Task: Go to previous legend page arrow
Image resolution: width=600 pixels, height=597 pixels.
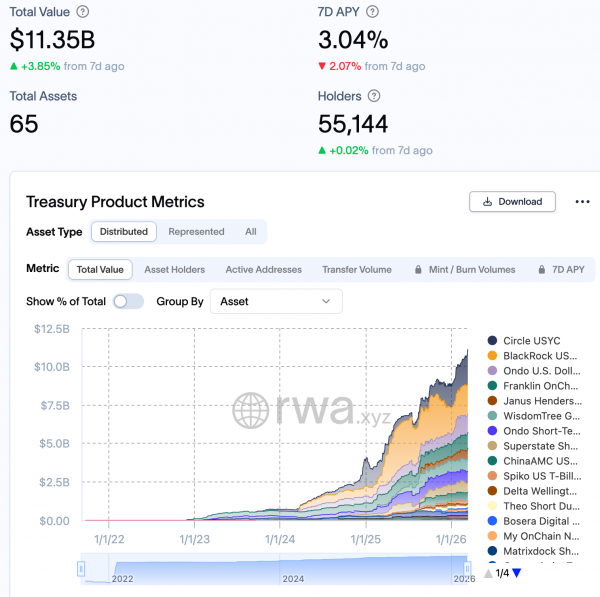Action: tap(488, 573)
